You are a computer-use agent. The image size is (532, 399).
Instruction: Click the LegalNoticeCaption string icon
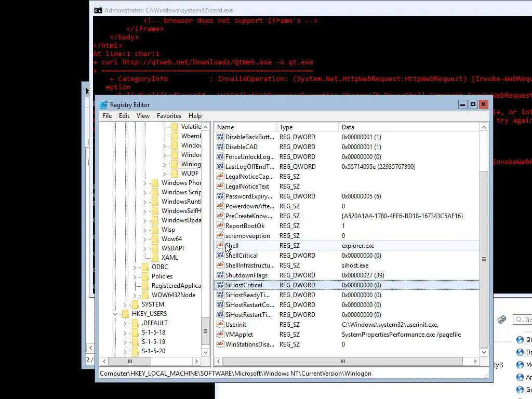pyautogui.click(x=220, y=176)
